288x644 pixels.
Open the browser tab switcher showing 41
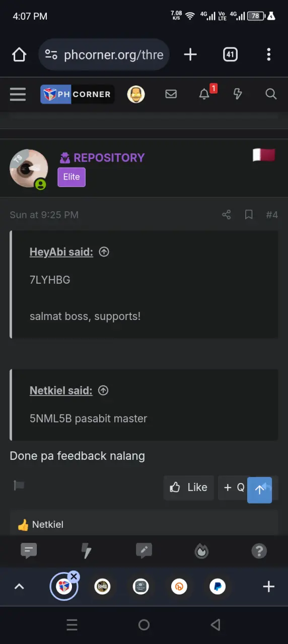(x=230, y=54)
